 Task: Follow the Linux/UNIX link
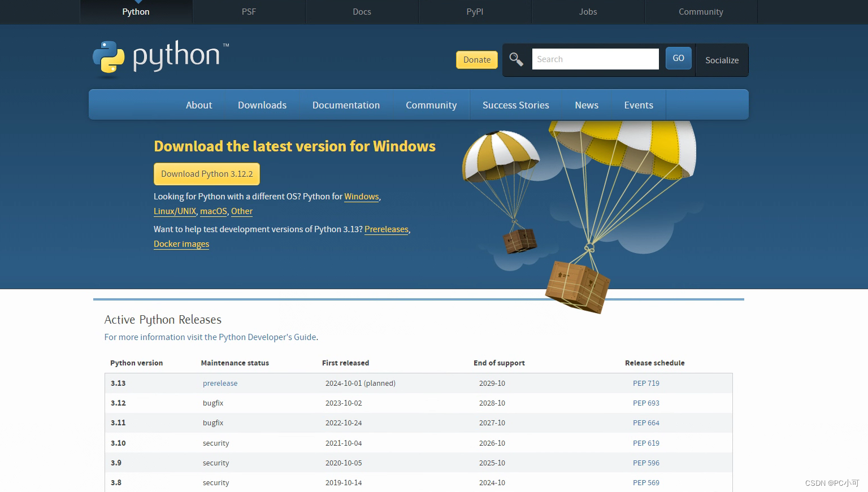pyautogui.click(x=175, y=211)
